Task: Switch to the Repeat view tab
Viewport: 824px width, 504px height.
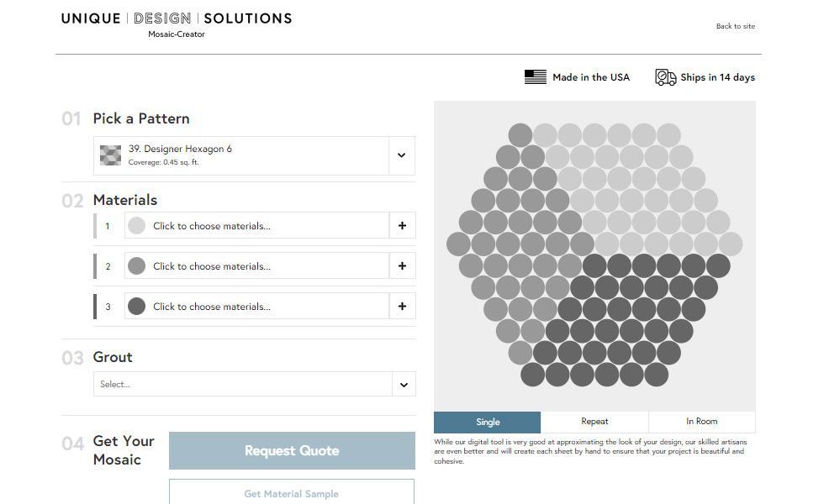Action: [x=594, y=422]
